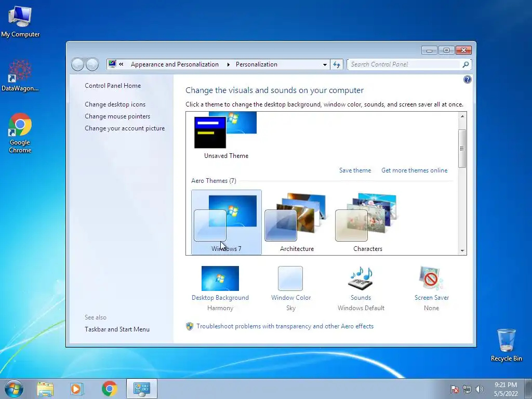Click the Forward navigation arrow button

click(x=92, y=64)
